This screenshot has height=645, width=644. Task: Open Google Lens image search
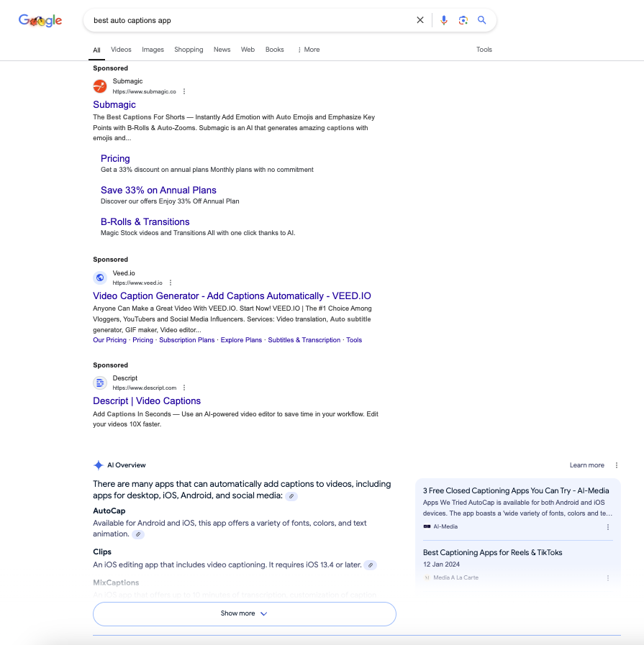click(463, 20)
